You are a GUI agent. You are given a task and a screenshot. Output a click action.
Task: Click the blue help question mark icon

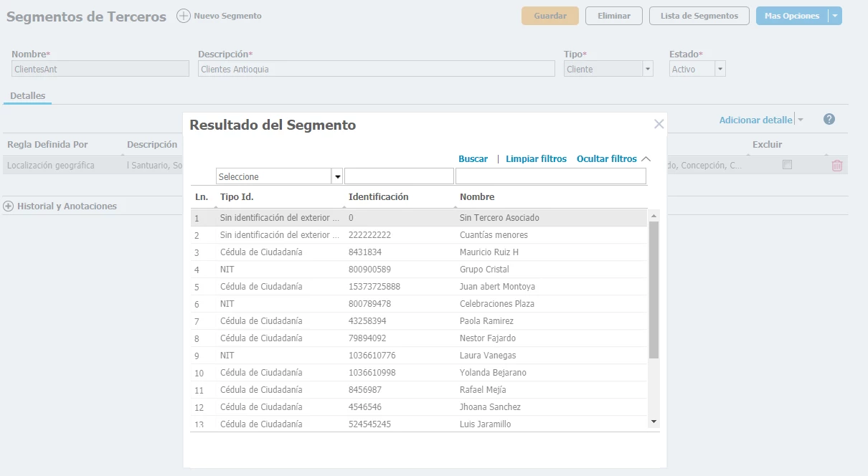[829, 120]
